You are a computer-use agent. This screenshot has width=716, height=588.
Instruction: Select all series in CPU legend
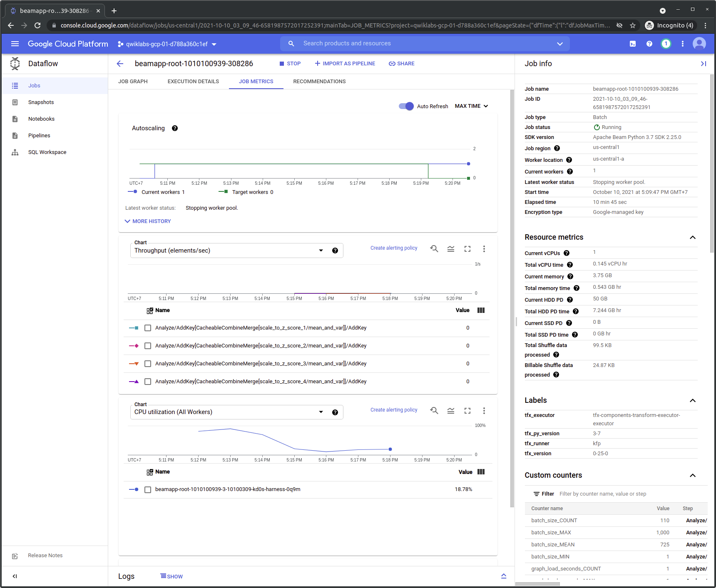click(150, 472)
